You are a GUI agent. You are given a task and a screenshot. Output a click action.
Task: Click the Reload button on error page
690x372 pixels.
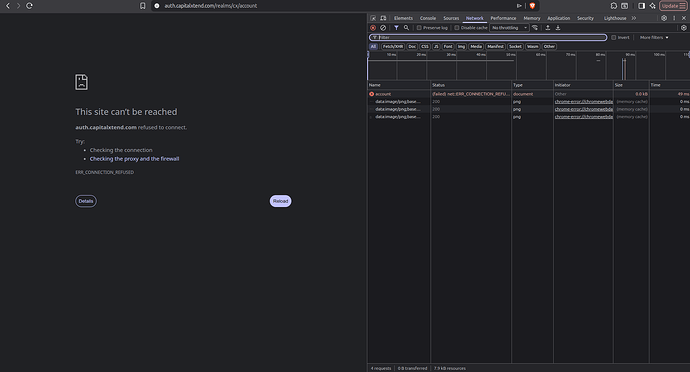tap(280, 201)
